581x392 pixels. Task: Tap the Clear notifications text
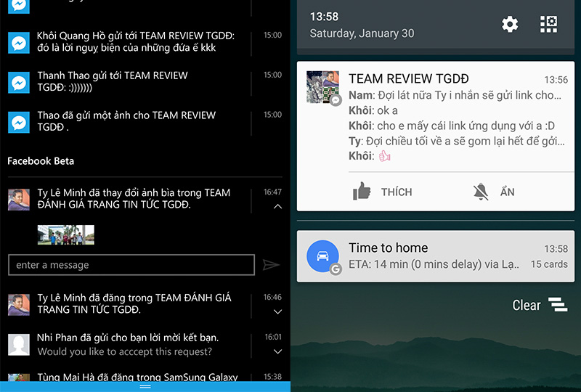[x=526, y=305]
